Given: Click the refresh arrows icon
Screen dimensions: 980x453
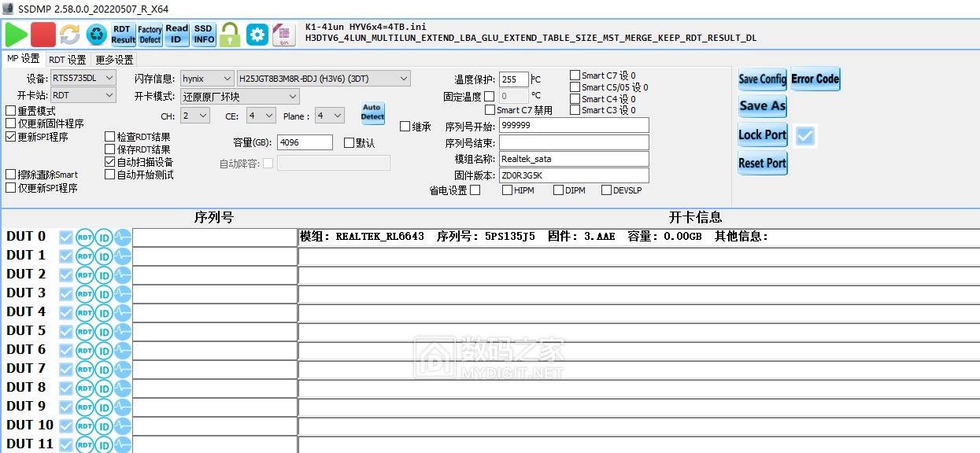Looking at the screenshot, I should [69, 35].
